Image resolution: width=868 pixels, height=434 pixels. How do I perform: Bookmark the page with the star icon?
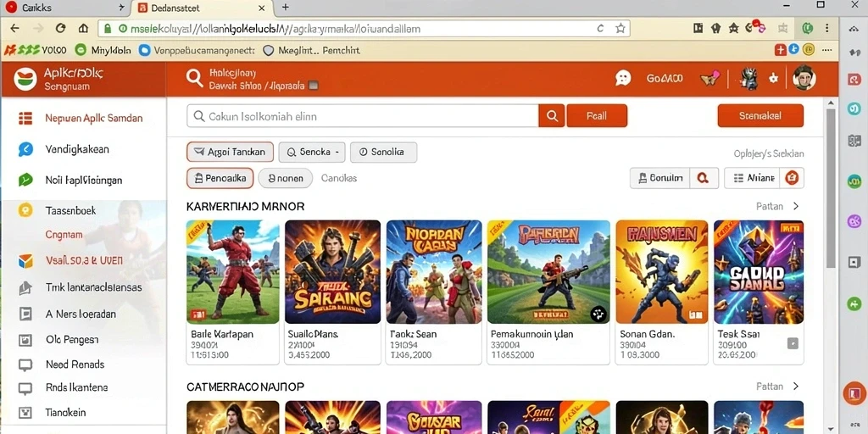click(x=620, y=29)
